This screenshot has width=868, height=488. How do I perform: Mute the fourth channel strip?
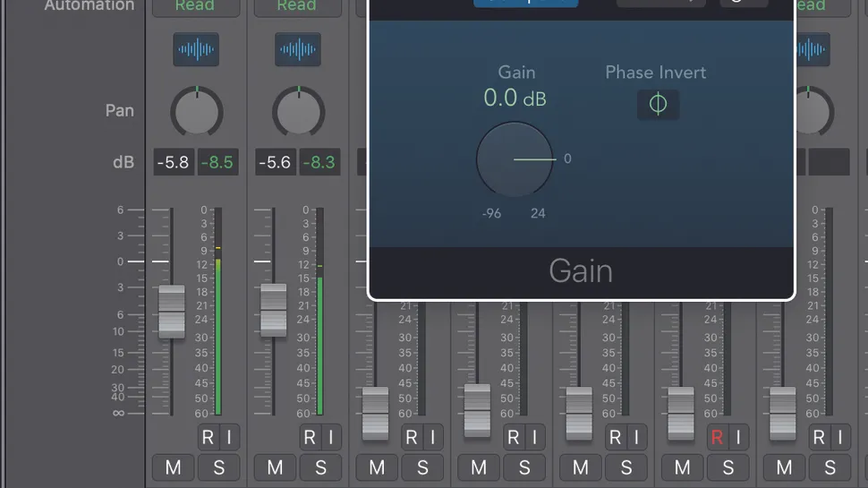[479, 467]
